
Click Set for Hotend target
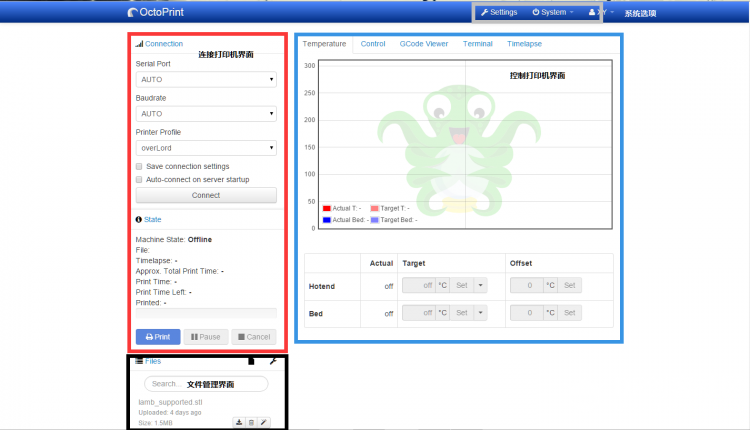462,286
